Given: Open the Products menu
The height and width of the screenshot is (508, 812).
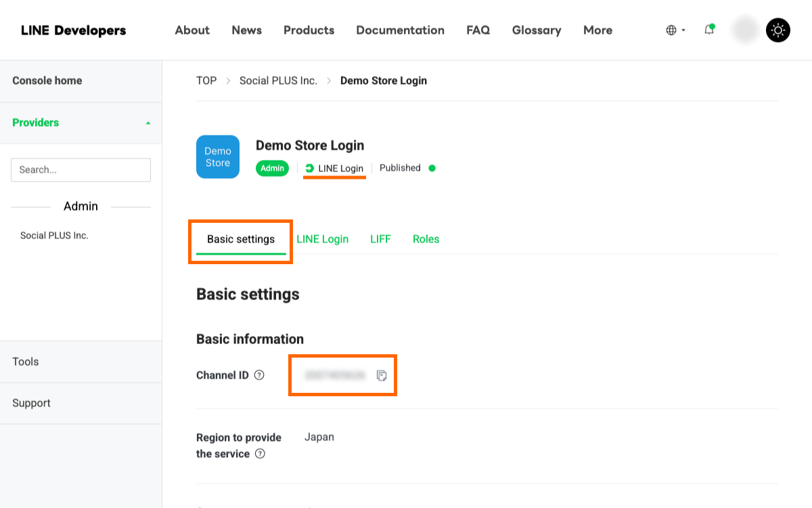Looking at the screenshot, I should [309, 30].
